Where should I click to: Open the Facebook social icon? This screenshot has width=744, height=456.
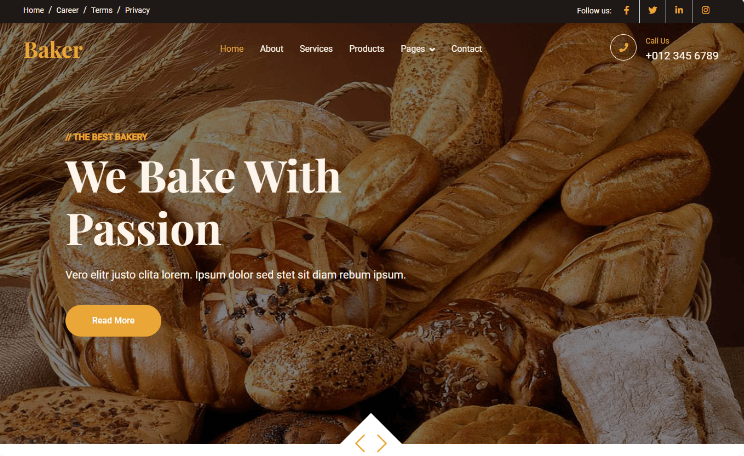pos(626,10)
